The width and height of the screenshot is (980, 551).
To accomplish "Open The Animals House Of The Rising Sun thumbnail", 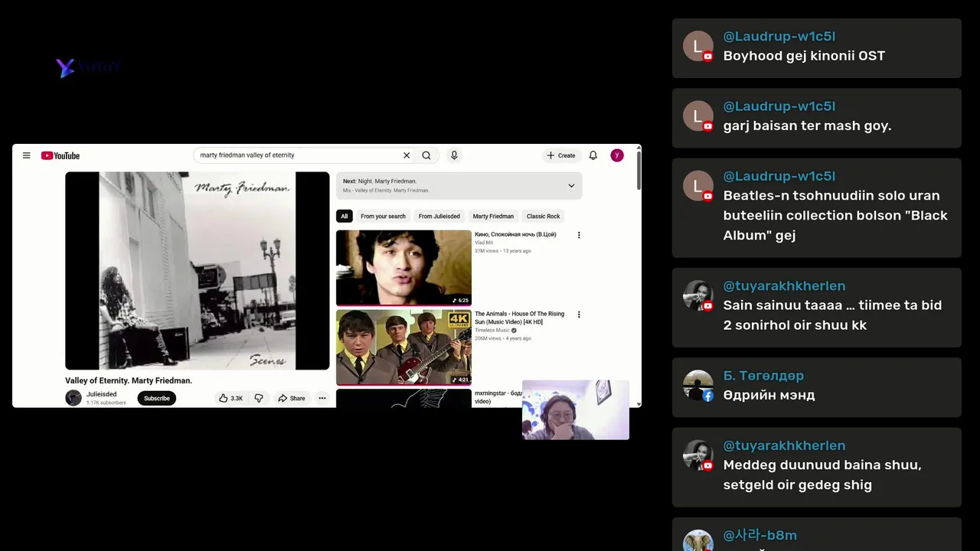I will pos(403,347).
